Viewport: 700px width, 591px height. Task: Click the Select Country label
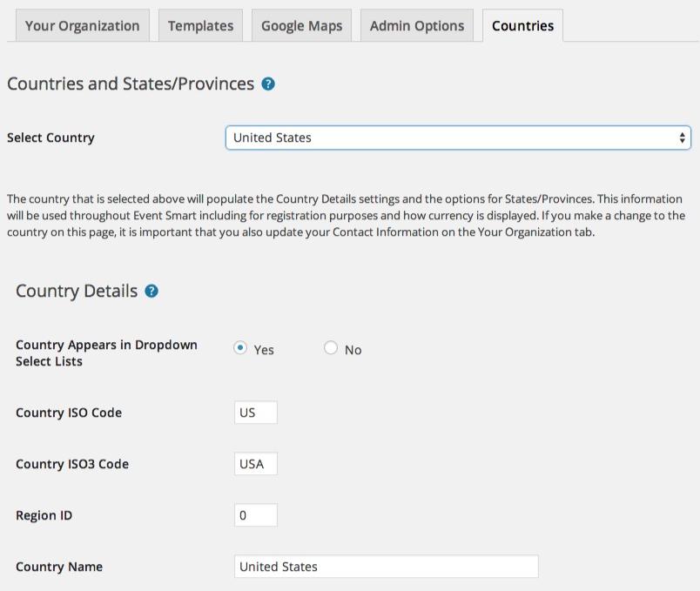pos(50,138)
